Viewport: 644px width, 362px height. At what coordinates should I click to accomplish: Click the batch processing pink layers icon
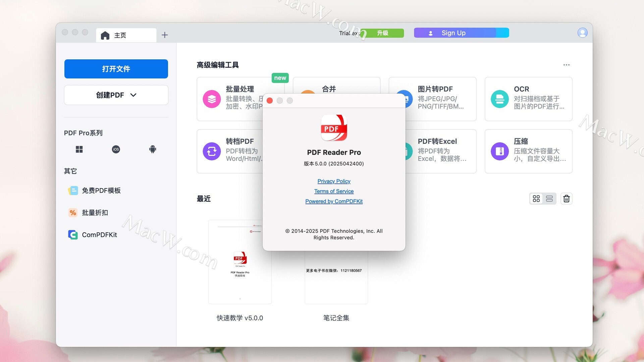212,99
